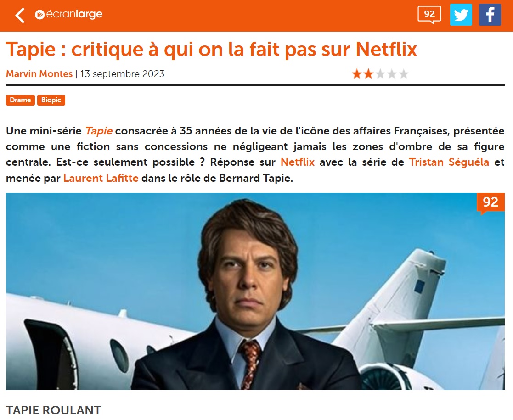This screenshot has width=513, height=420.
Task: Click the second filled rating star
Action: 368,74
